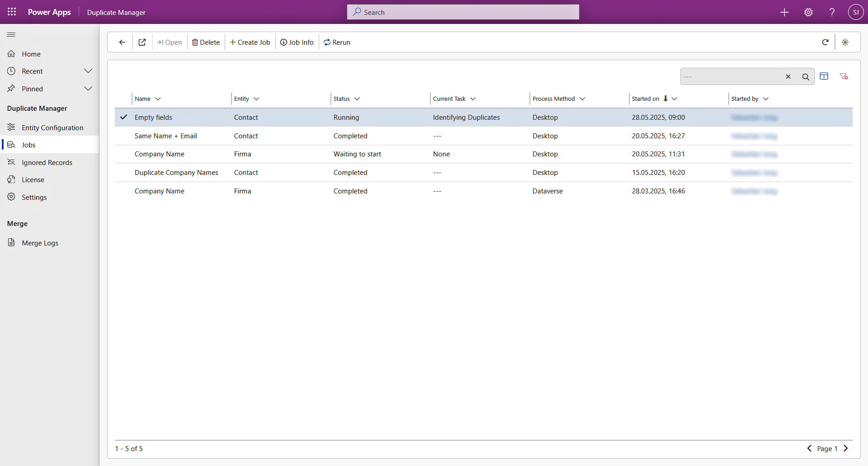Go to the previous page arrow

coord(809,448)
